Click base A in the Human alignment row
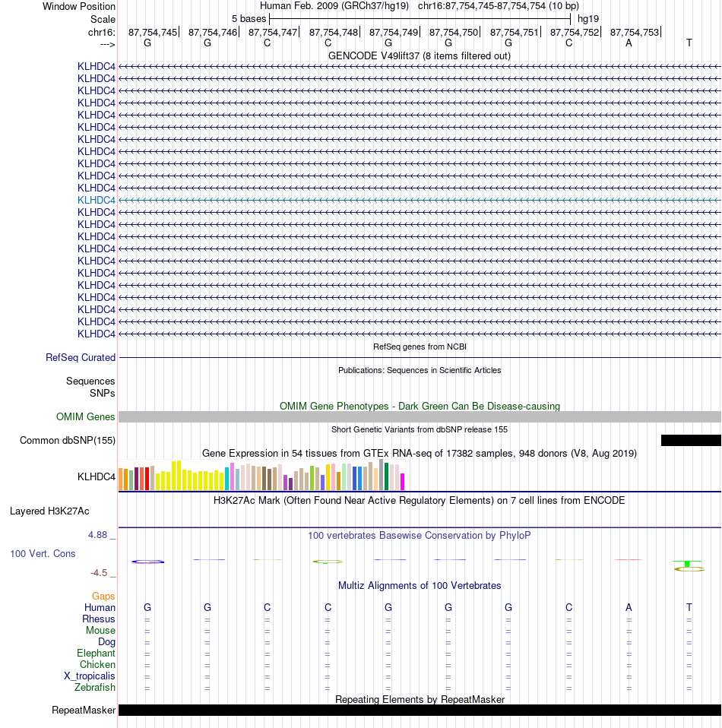The image size is (722, 728). [629, 608]
